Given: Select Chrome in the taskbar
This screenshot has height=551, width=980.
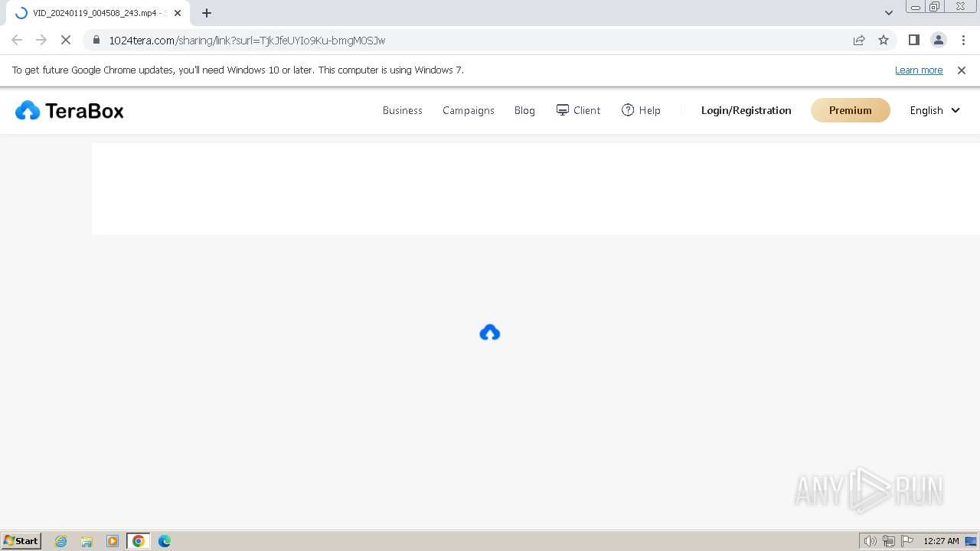Looking at the screenshot, I should point(139,541).
